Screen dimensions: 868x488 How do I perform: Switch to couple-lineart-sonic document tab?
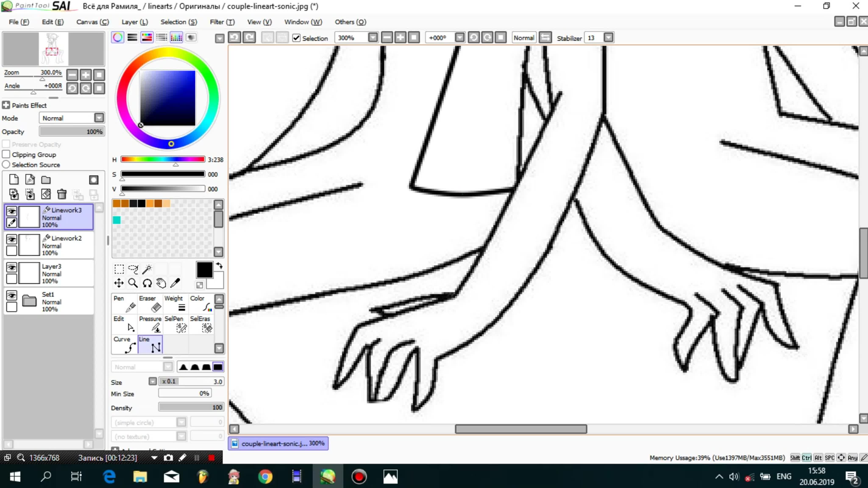click(x=278, y=443)
